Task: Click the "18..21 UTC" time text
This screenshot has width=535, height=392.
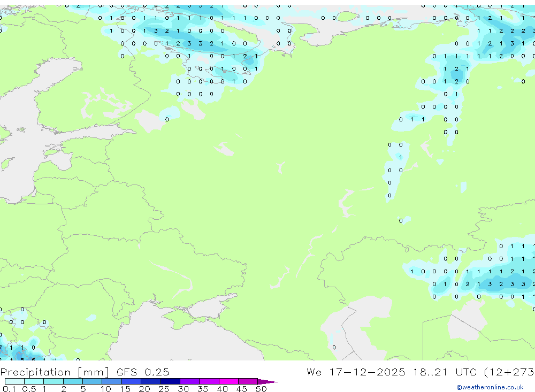Action: click(445, 372)
